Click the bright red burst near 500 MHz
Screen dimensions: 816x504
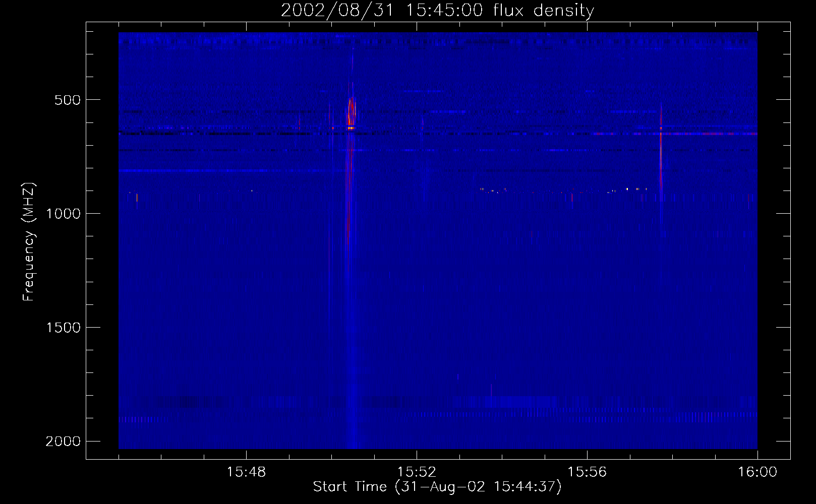click(351, 114)
